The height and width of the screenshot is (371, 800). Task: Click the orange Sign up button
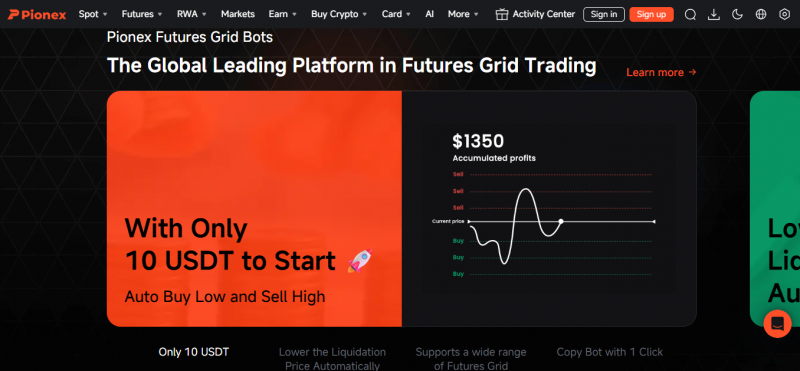pyautogui.click(x=652, y=14)
